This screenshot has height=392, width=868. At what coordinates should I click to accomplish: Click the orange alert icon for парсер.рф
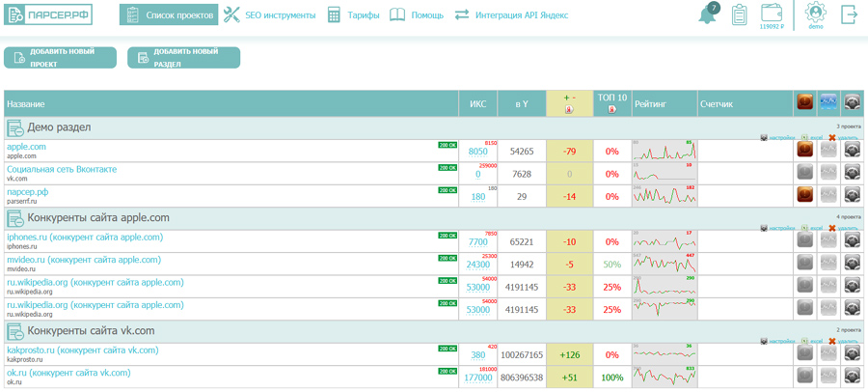pyautogui.click(x=805, y=195)
